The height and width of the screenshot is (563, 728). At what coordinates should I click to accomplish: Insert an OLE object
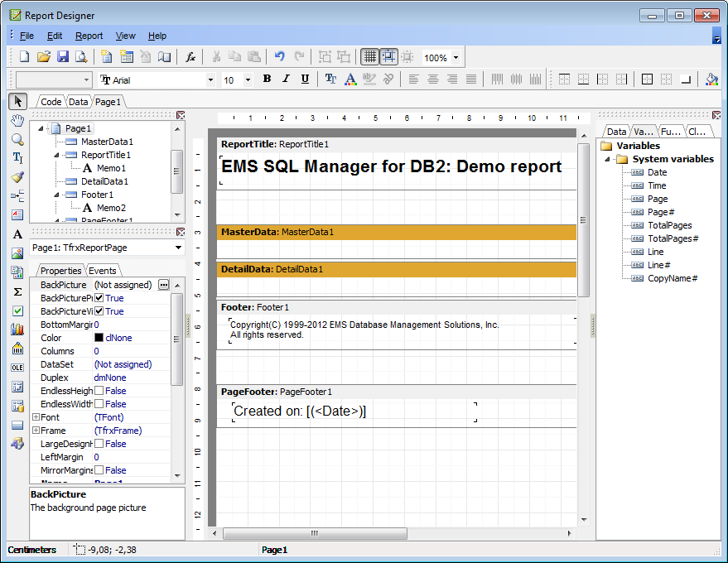17,368
